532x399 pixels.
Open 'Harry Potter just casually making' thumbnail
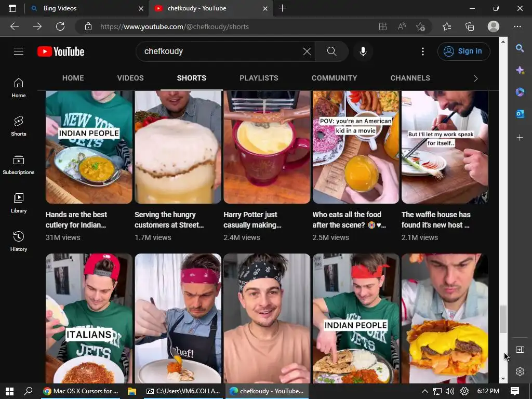click(267, 147)
